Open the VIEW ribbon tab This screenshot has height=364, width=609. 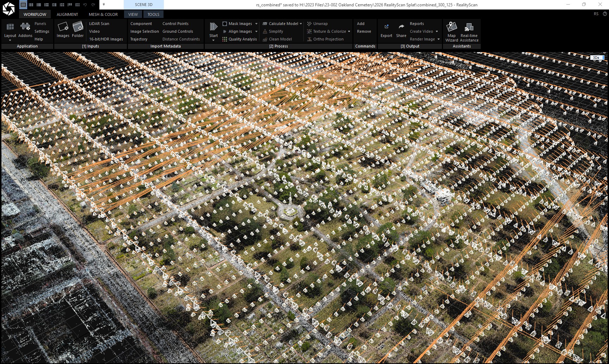coord(133,14)
